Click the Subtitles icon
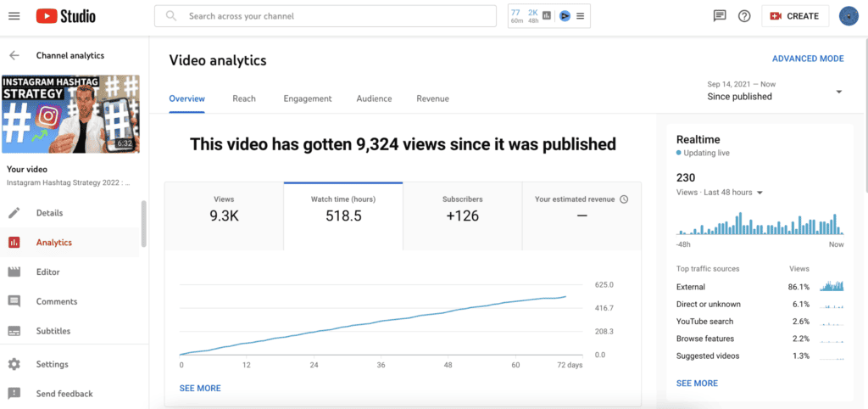Viewport: 868px width, 409px height. pos(14,331)
